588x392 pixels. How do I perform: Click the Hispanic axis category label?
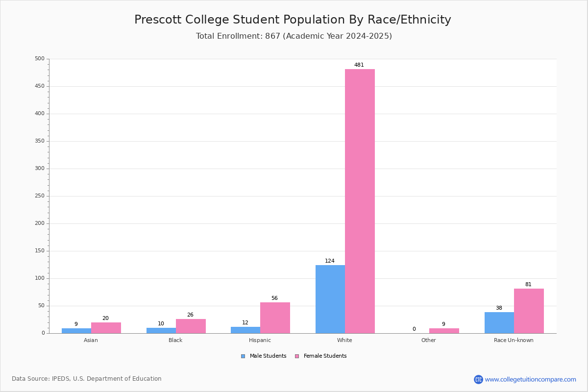click(260, 340)
